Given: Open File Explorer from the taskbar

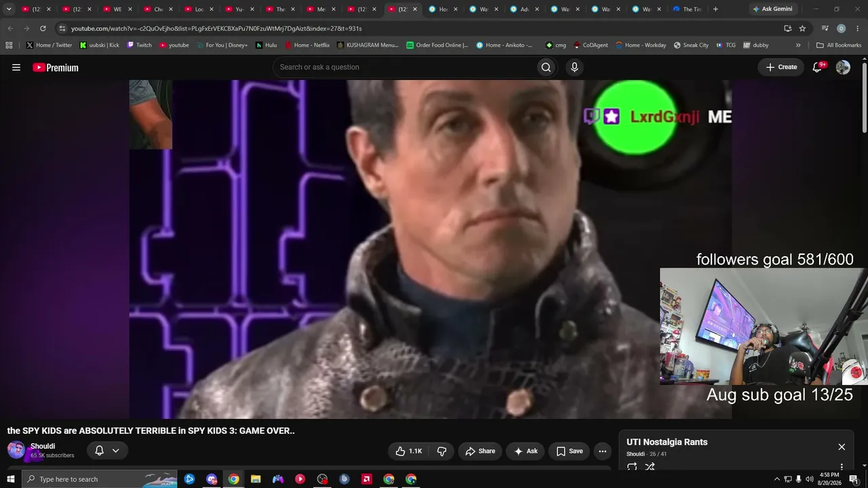Looking at the screenshot, I should [256, 479].
